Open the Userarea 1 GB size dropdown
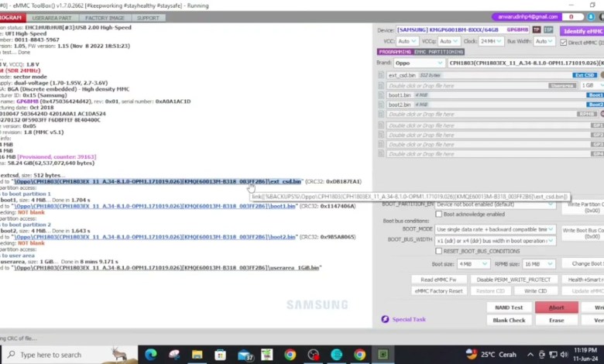 click(x=592, y=85)
